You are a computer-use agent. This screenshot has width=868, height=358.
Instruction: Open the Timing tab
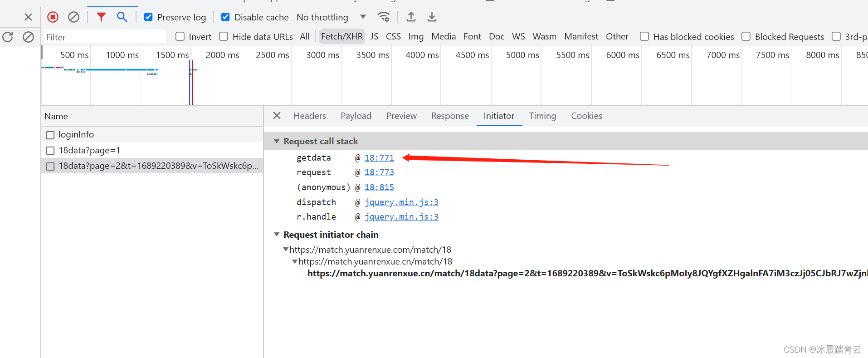pyautogui.click(x=542, y=116)
